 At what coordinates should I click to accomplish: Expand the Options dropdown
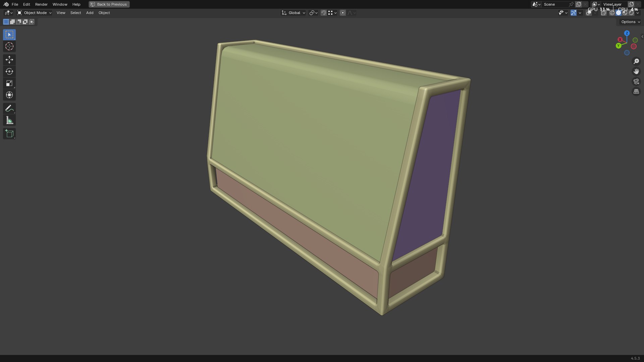click(630, 22)
